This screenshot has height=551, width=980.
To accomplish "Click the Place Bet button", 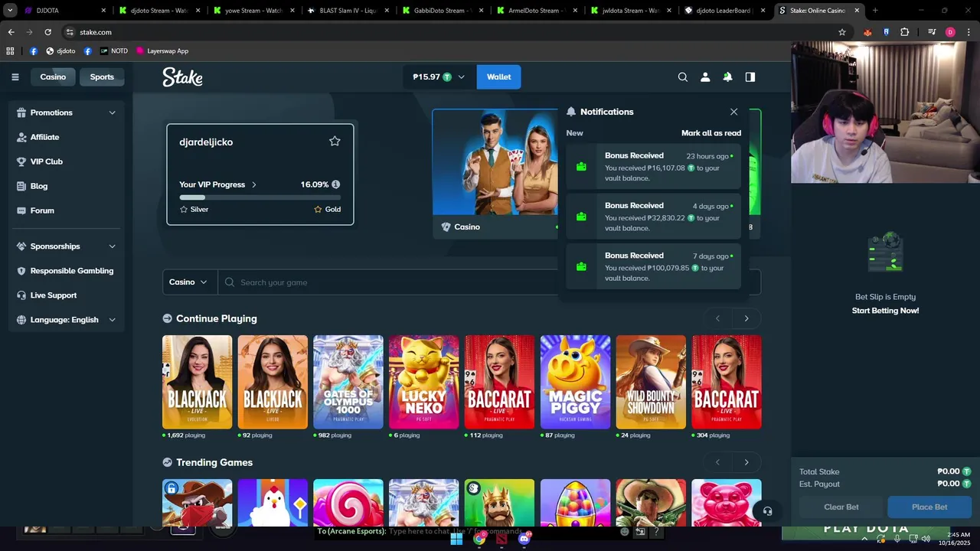I will tap(929, 507).
